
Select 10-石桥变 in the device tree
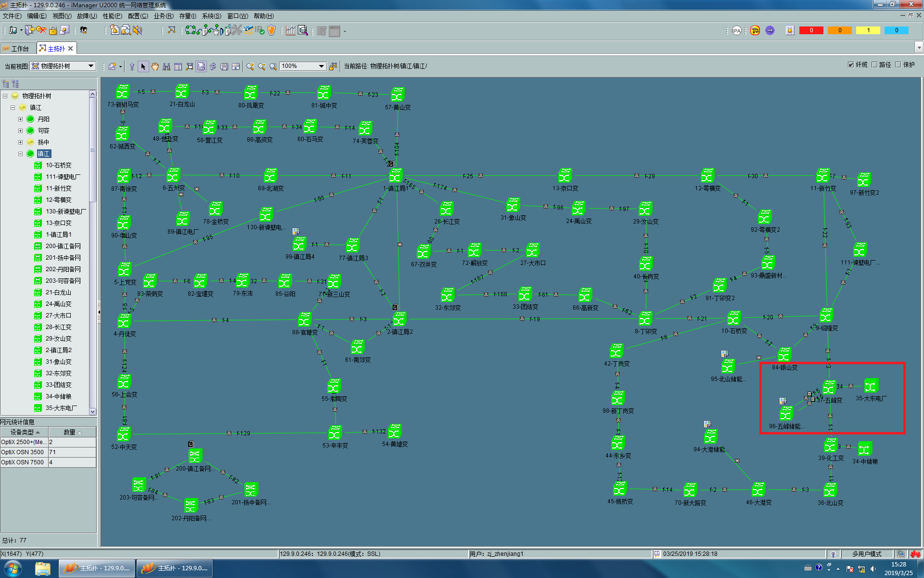pos(58,165)
